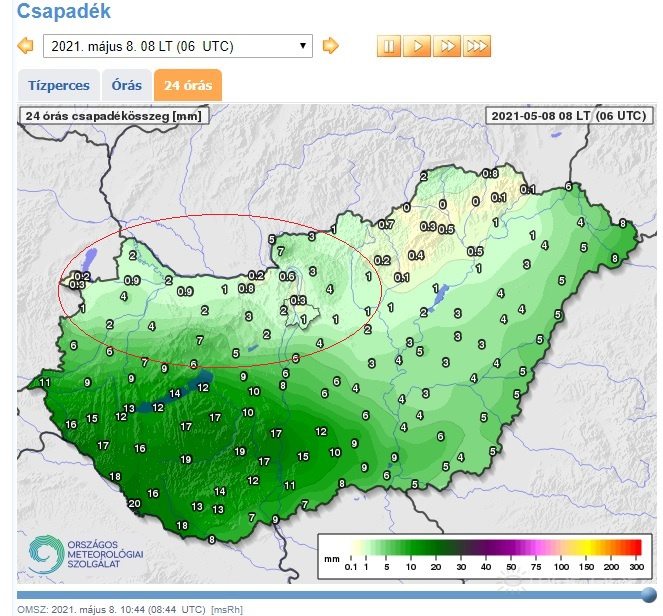Click the timeline slider handle at the end

648,594
